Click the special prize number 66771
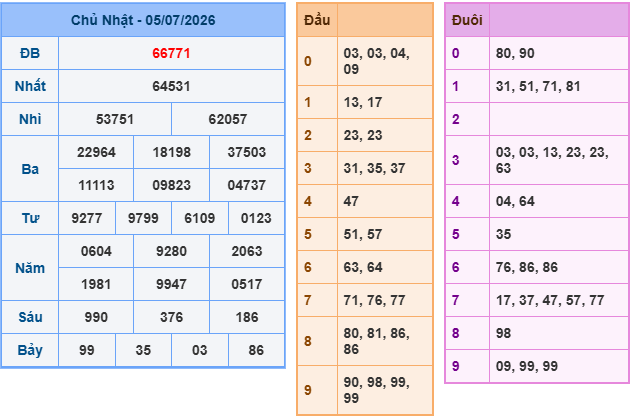This screenshot has width=631, height=418. coord(171,53)
